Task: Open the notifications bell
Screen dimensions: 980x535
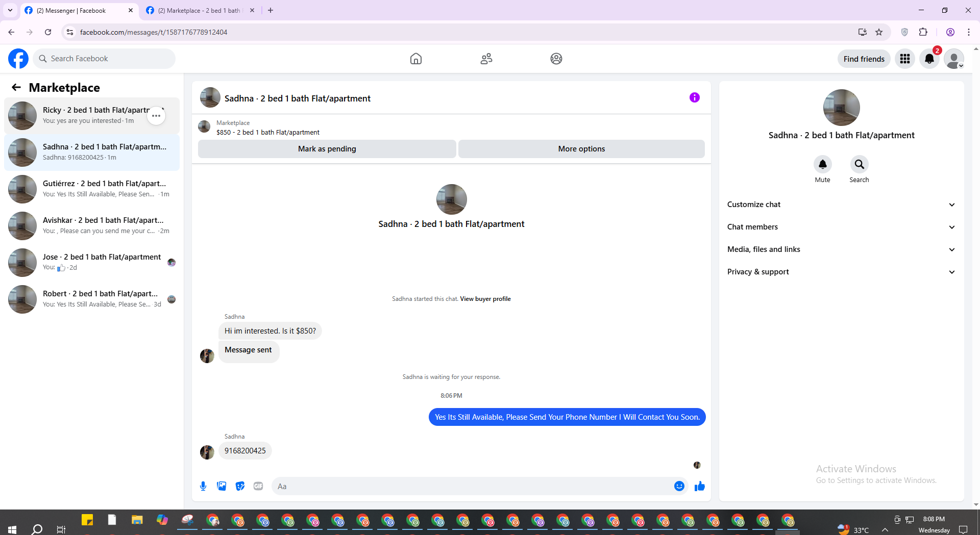Action: 929,59
